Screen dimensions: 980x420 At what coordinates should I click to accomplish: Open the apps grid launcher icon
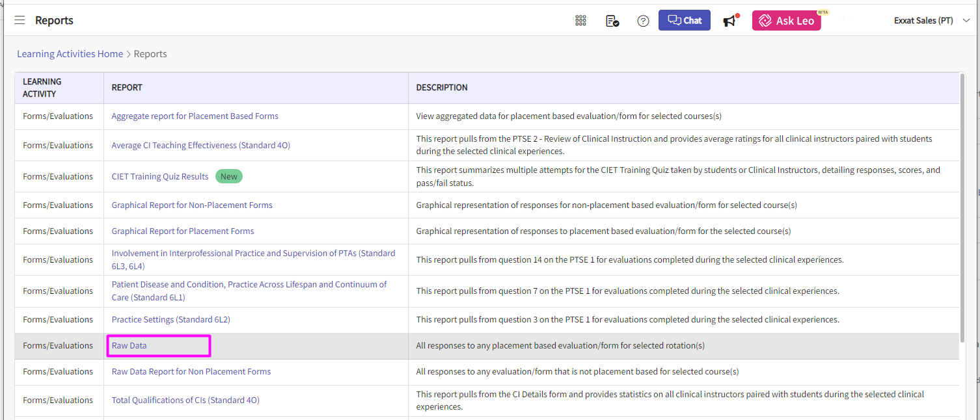coord(580,21)
